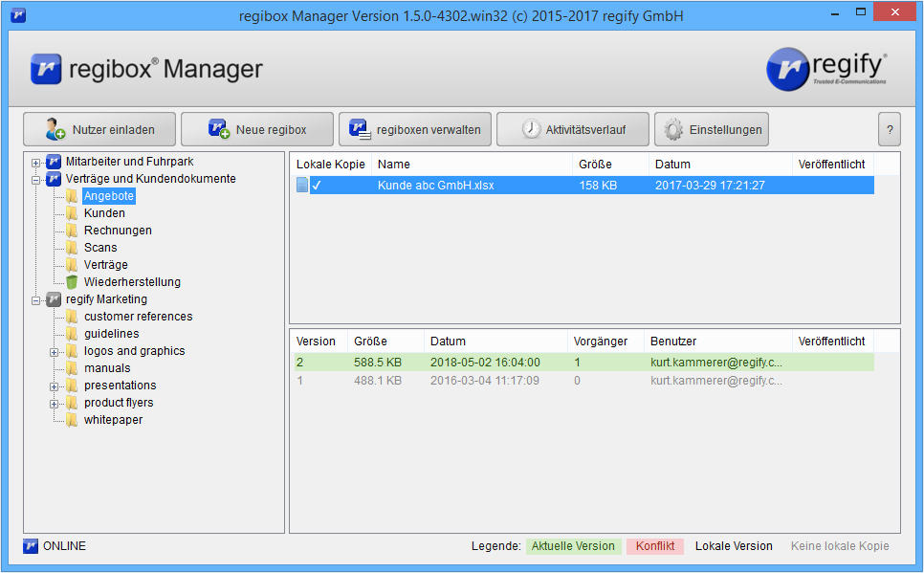This screenshot has height=573, width=924.
Task: Click the manuals folder icon
Action: coord(72,368)
